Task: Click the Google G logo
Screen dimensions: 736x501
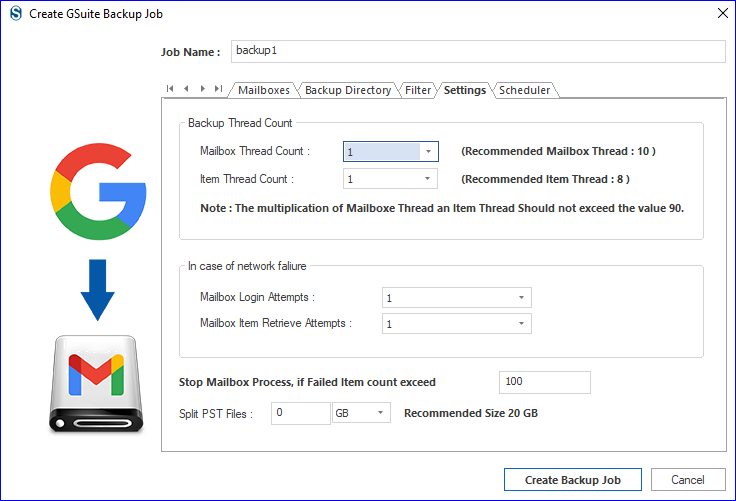Action: [98, 191]
